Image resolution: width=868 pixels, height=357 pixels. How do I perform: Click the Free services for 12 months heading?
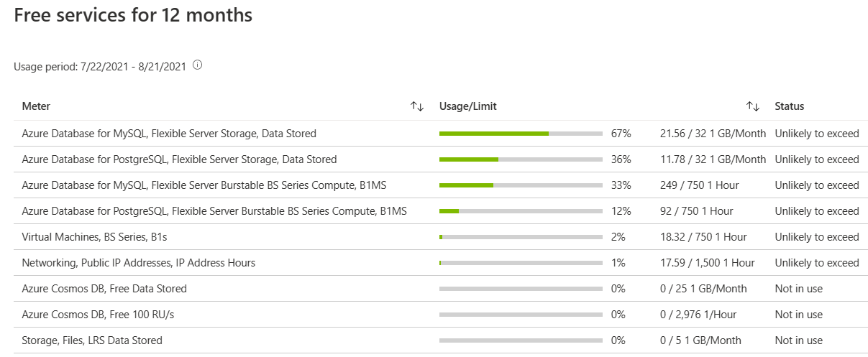[133, 15]
